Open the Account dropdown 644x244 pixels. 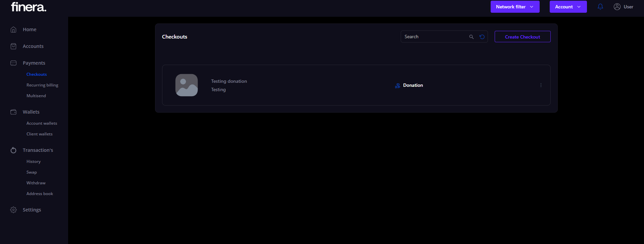(x=568, y=7)
